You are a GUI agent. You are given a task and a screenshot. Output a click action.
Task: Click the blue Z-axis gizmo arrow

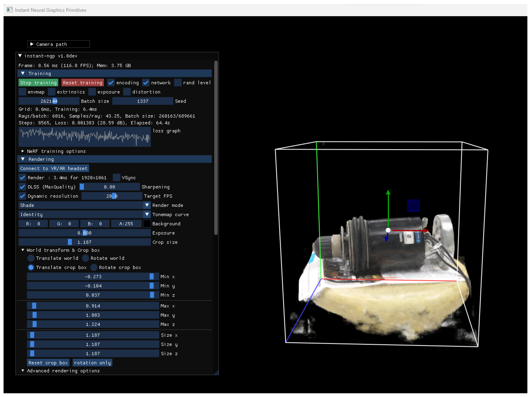387,237
